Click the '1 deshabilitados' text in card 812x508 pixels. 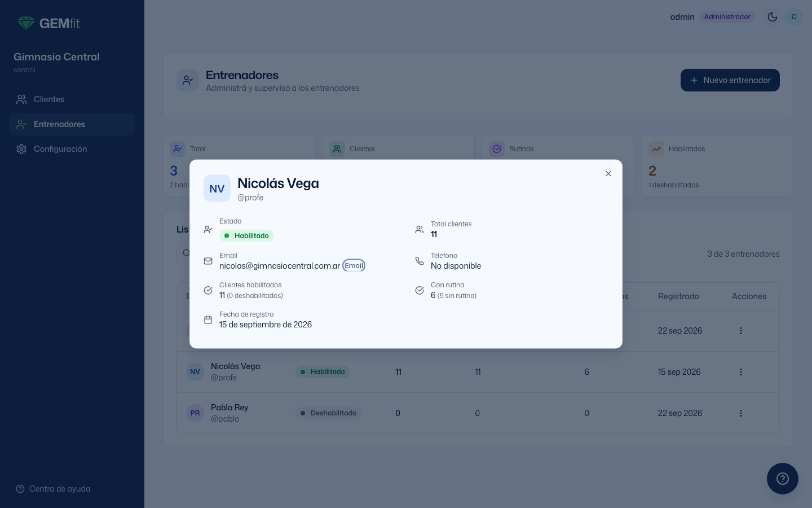[674, 185]
